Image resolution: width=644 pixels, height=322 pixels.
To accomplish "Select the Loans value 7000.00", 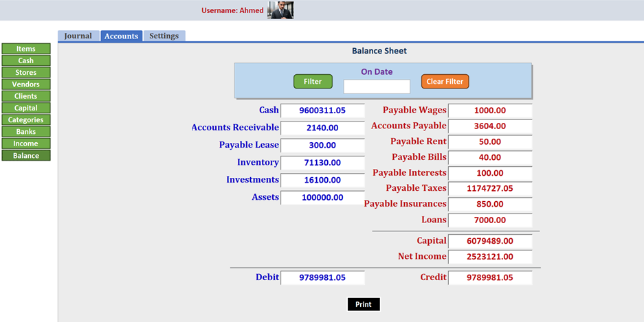I will coord(490,220).
